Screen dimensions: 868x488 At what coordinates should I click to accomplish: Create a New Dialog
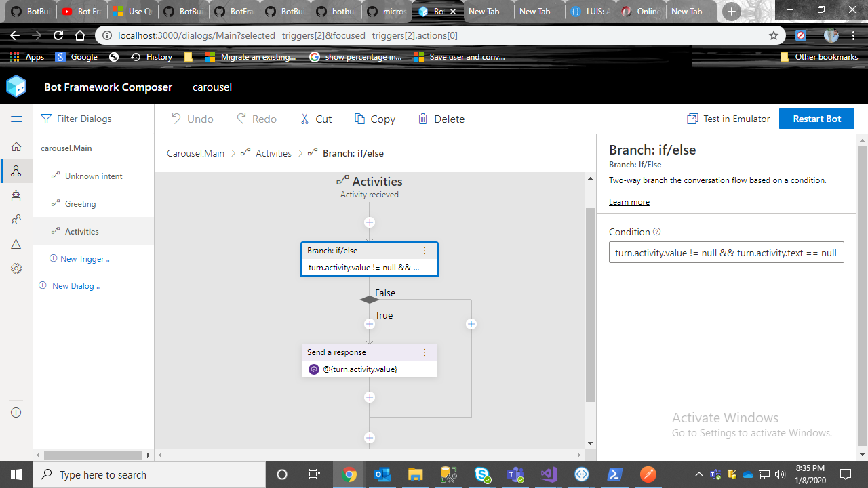click(69, 285)
